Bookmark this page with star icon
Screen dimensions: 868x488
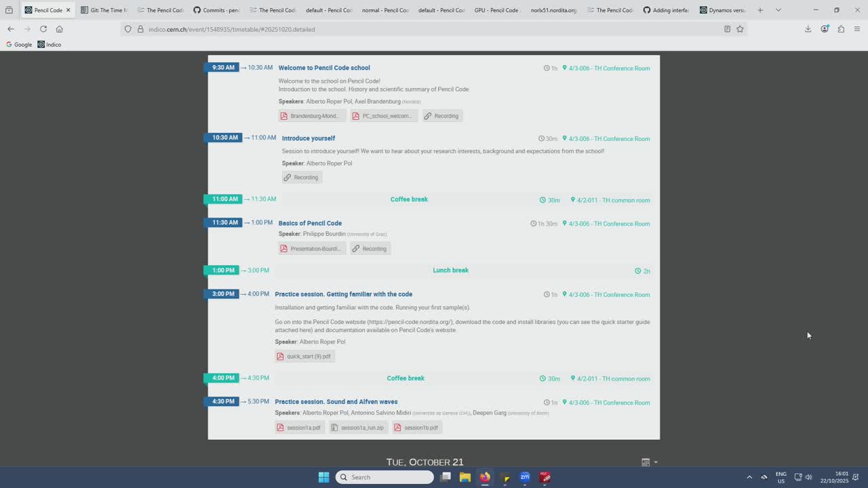tap(740, 29)
